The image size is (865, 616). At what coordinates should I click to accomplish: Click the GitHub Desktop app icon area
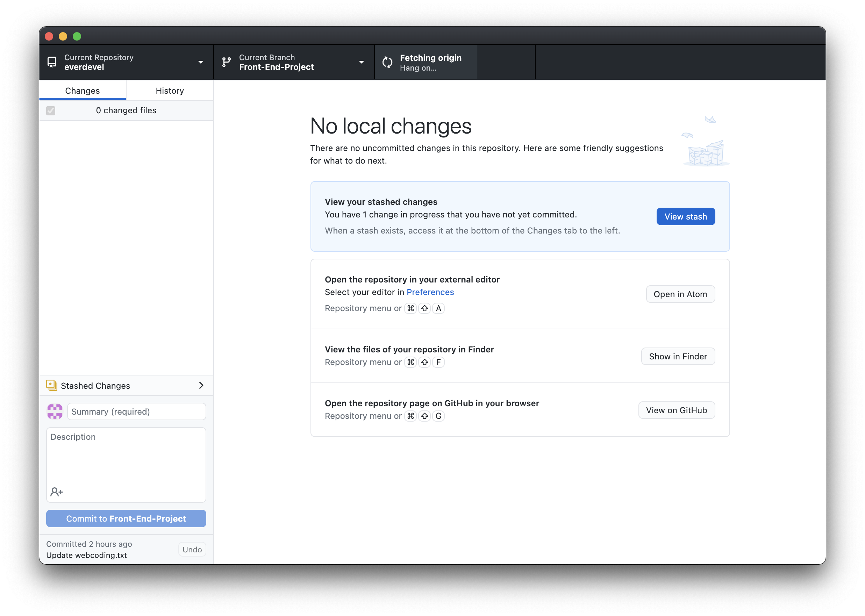(x=53, y=63)
